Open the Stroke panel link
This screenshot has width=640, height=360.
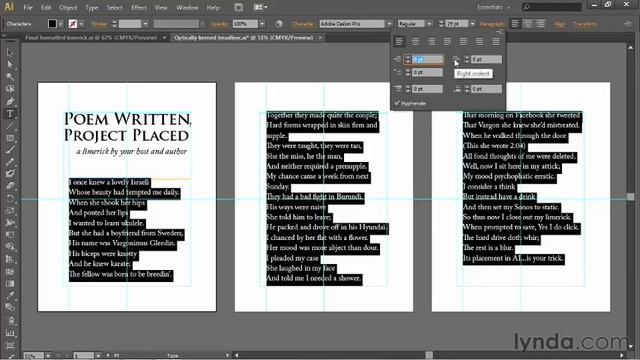coord(99,24)
